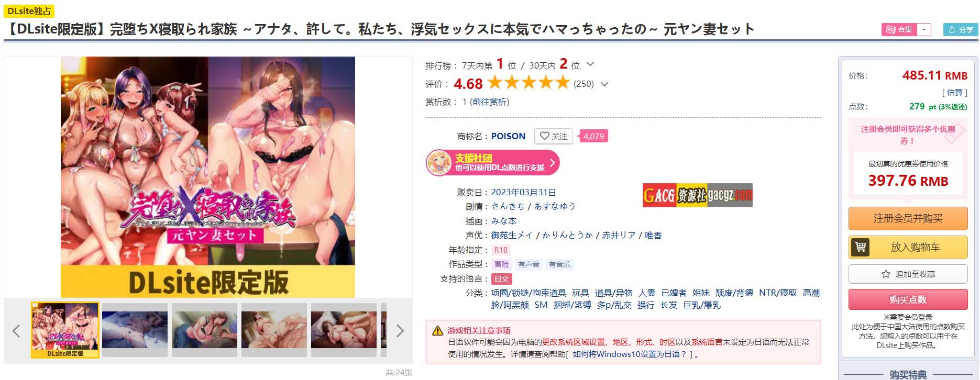The image size is (980, 380).
Task: Click the shopping cart icon on 放入购物车
Action: 860,247
